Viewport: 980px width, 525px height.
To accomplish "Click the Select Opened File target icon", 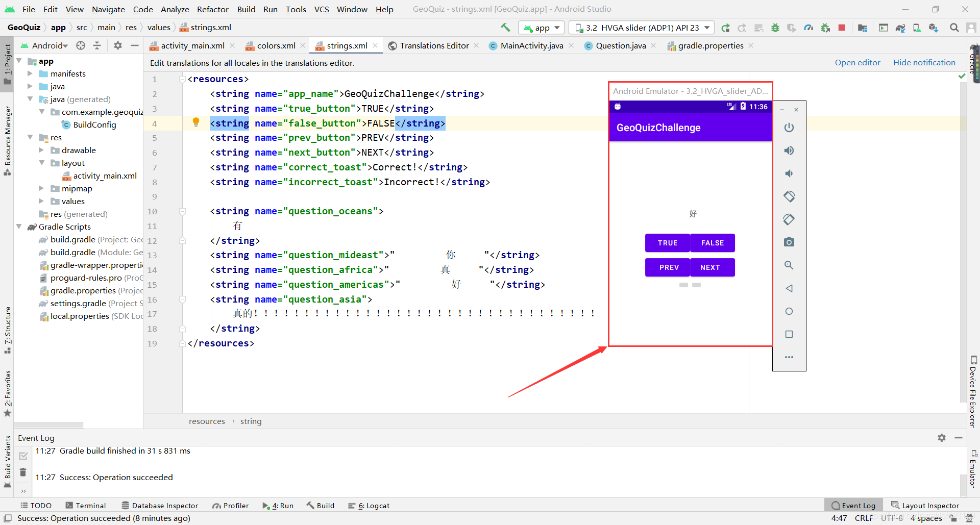I will click(x=81, y=45).
